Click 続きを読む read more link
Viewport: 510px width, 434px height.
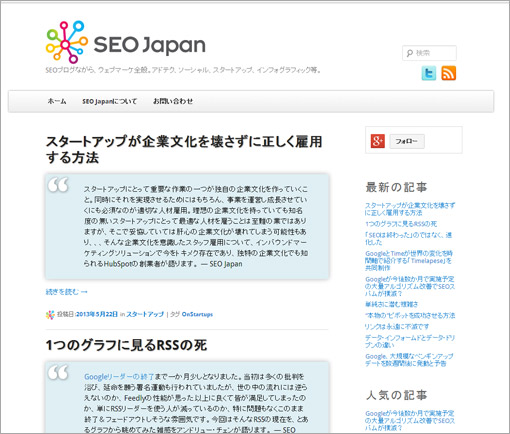tap(66, 292)
